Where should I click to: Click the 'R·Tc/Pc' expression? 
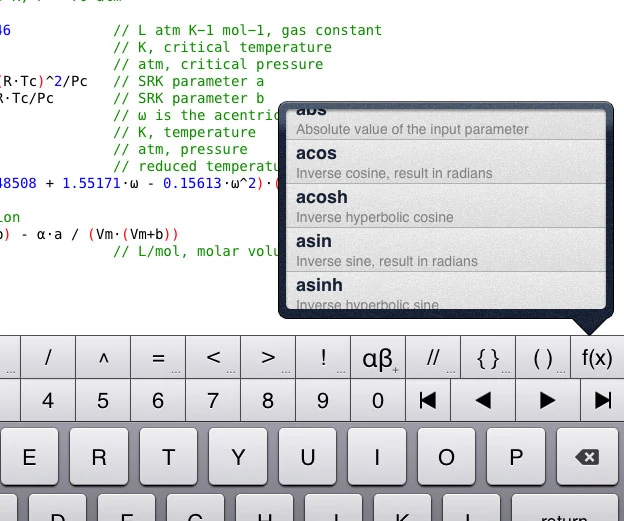pos(27,98)
